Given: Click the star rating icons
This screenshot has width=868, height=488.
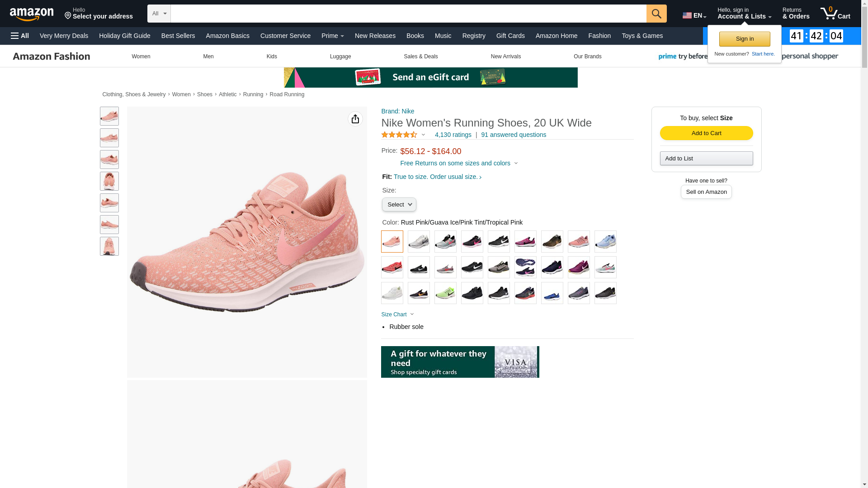Looking at the screenshot, I should coord(399,135).
